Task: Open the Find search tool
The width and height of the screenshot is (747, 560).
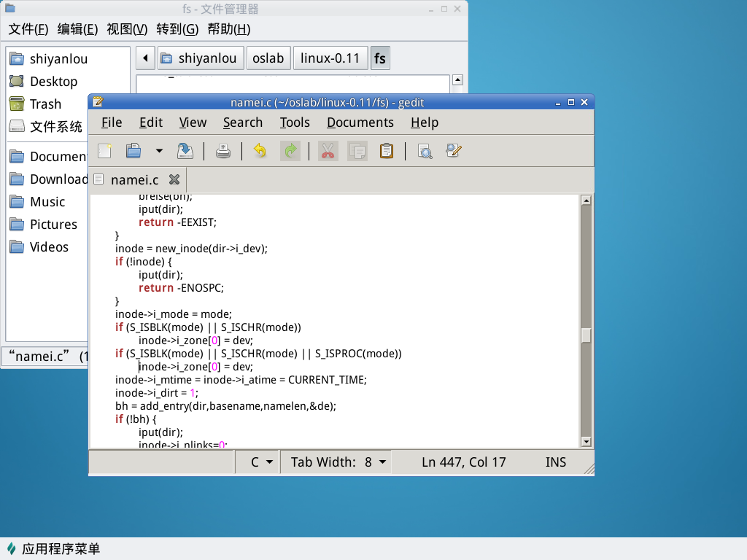Action: coord(425,151)
